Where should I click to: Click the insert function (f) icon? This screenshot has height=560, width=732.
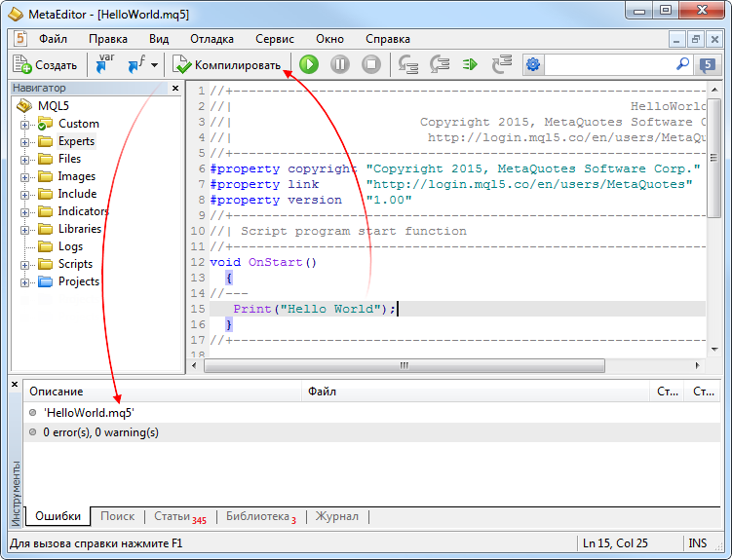136,64
